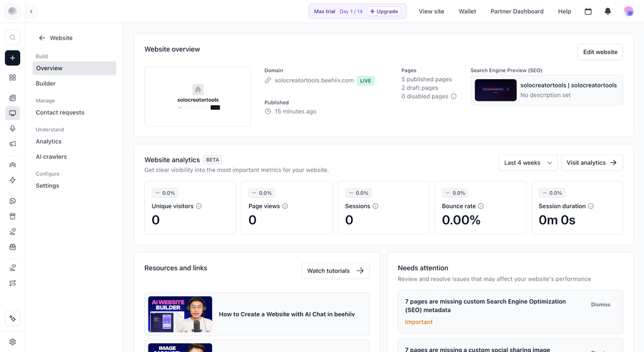Click the Edit website button
Viewport: 644px width, 352px height.
click(x=600, y=52)
